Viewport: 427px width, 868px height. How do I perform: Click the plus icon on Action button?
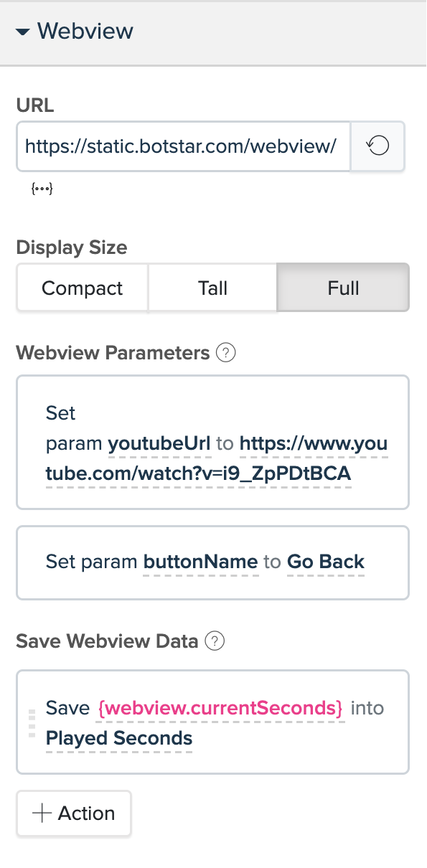click(x=42, y=813)
